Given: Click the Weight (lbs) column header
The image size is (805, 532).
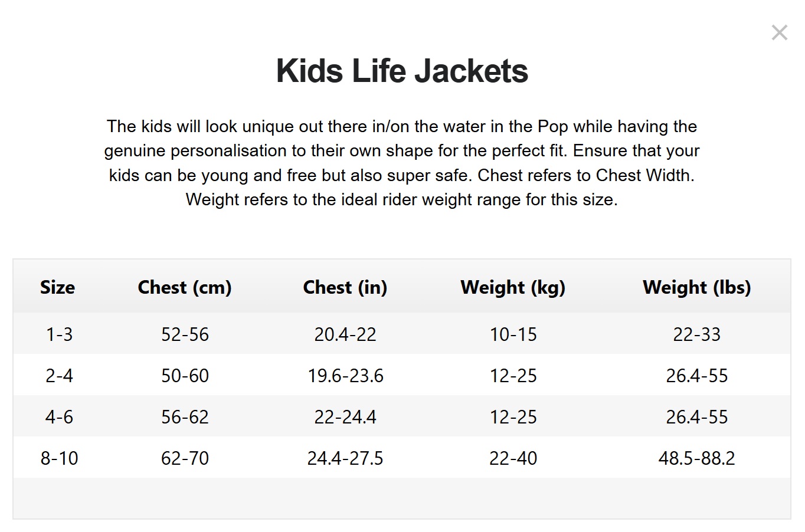Looking at the screenshot, I should [696, 287].
